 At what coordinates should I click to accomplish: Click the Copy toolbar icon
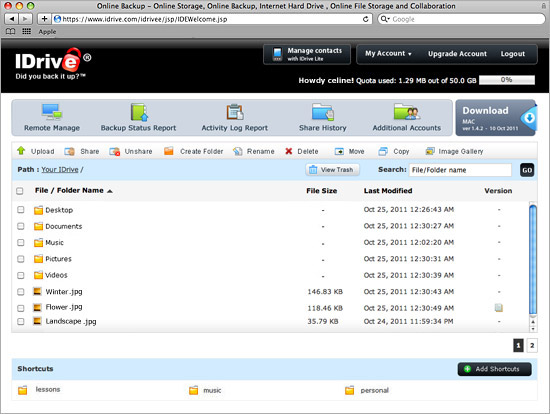point(383,151)
